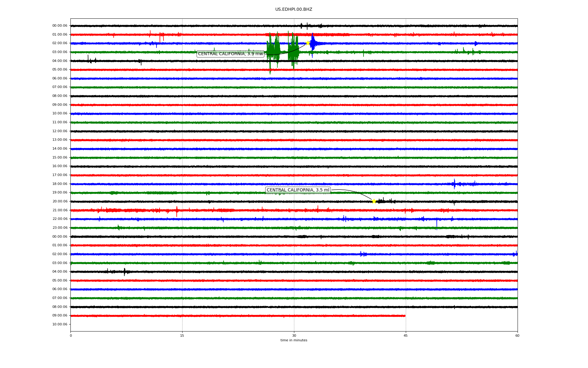Click the large green waveform burst
The width and height of the screenshot is (588, 368).
coord(273,49)
